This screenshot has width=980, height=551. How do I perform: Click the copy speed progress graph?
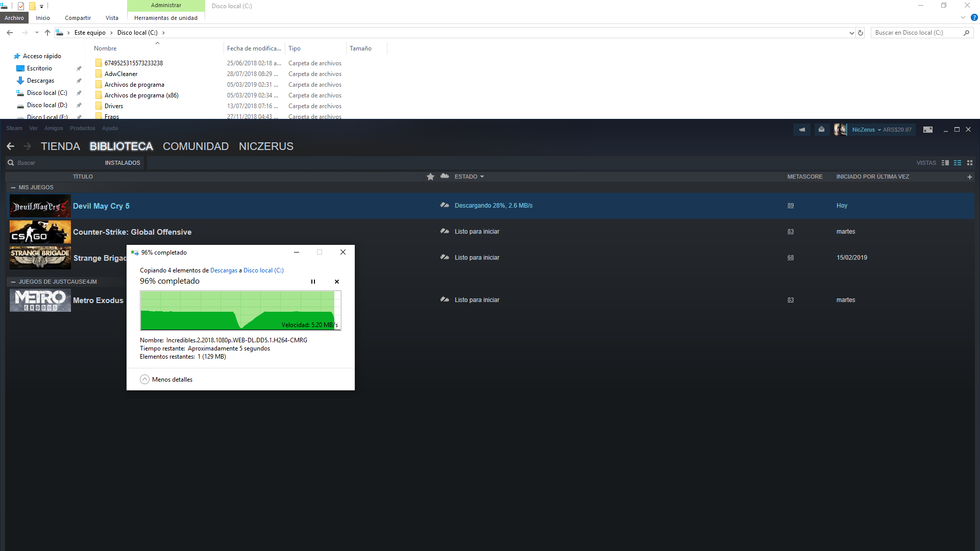240,311
